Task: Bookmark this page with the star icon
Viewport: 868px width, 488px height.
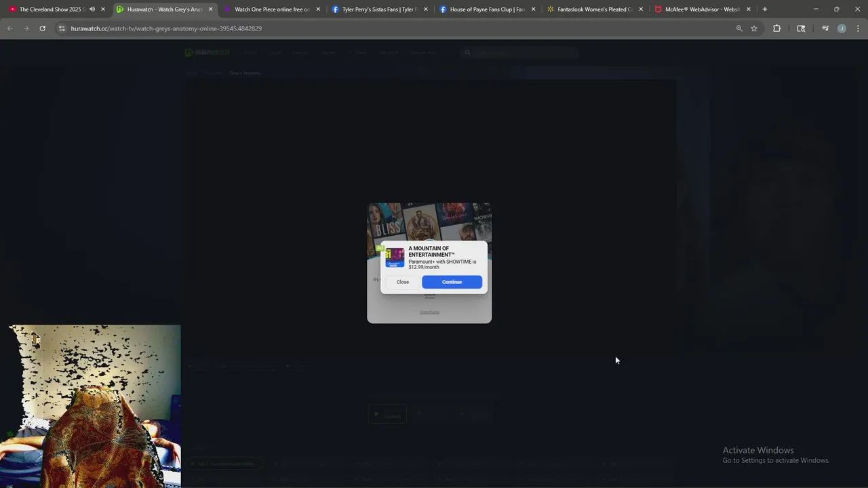Action: click(x=754, y=28)
